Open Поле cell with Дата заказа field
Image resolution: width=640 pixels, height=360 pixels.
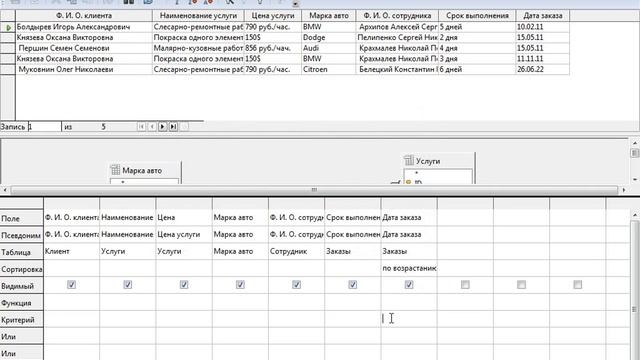click(x=409, y=218)
